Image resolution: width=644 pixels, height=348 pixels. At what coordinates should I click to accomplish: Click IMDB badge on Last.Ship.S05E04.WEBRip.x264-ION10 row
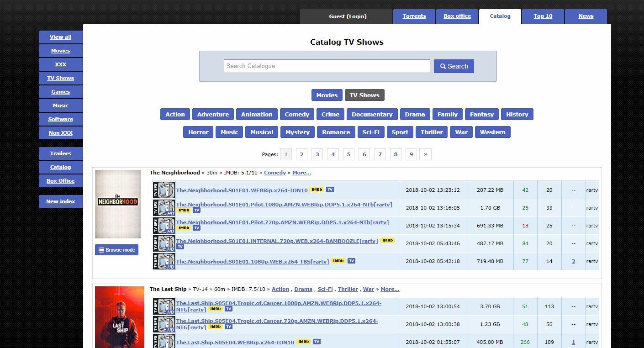point(303,342)
